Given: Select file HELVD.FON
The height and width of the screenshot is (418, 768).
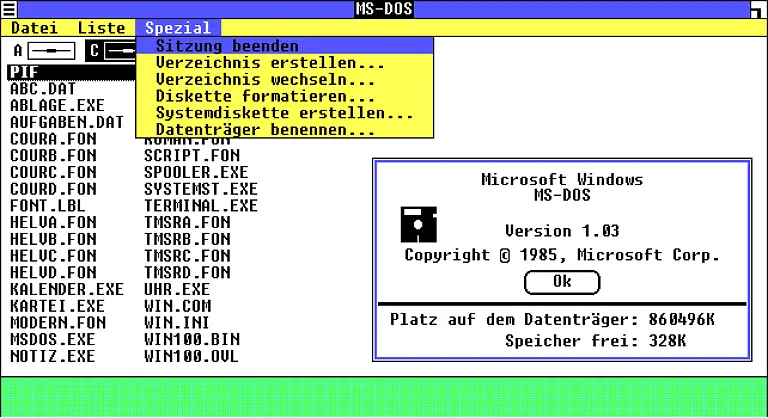Looking at the screenshot, I should point(53,272).
